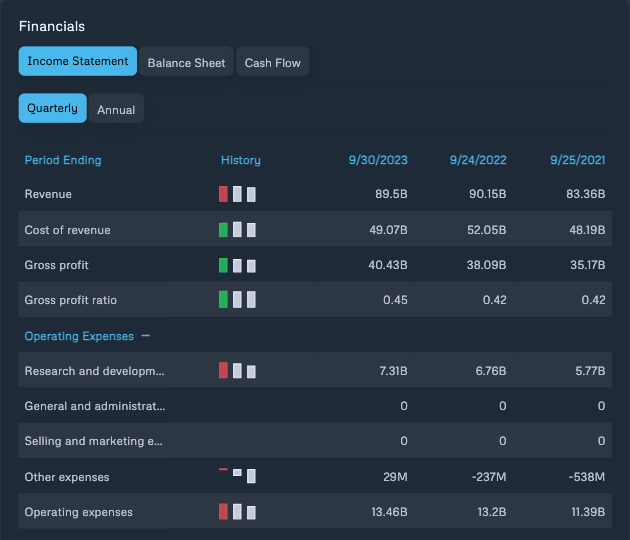Click the History column header
The height and width of the screenshot is (540, 630).
[x=240, y=160]
